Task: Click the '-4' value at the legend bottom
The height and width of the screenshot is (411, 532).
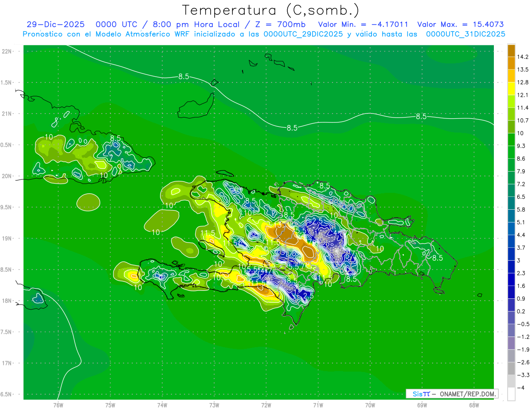Action: coord(521,388)
